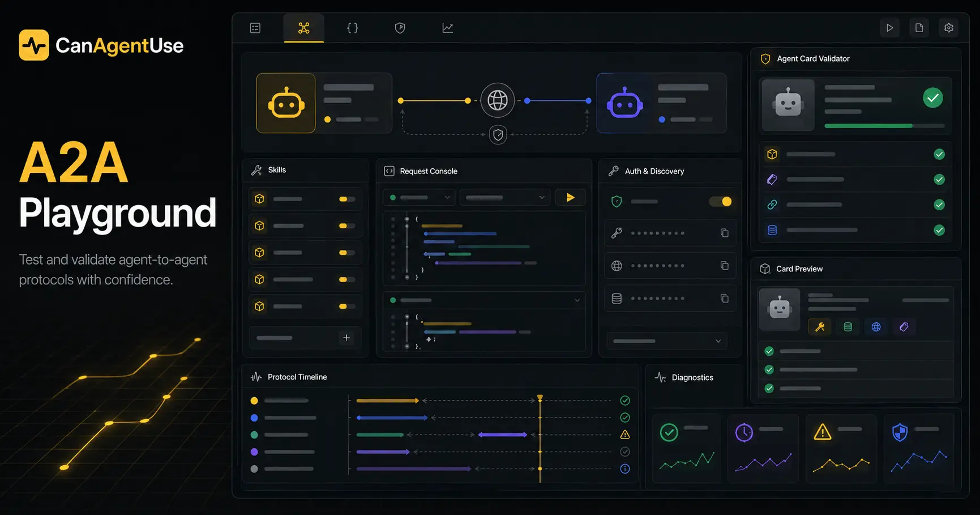Disable the Auth & Discovery shield toggle
This screenshot has width=980, height=515.
(x=721, y=201)
